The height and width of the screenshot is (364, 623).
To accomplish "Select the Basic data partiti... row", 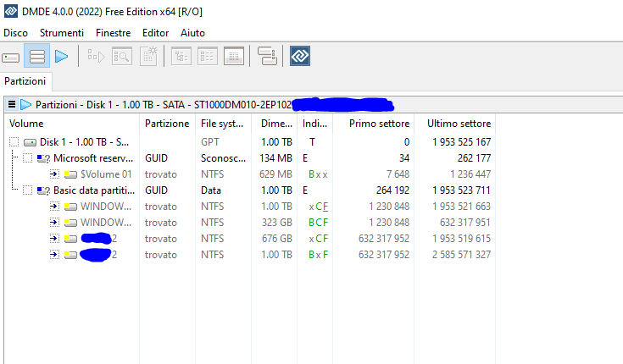I will tap(94, 190).
